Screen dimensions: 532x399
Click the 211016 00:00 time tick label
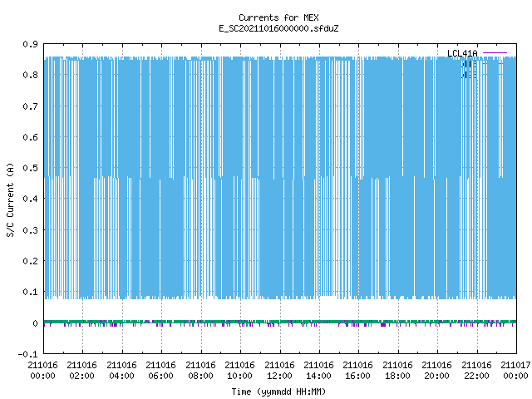coord(42,370)
